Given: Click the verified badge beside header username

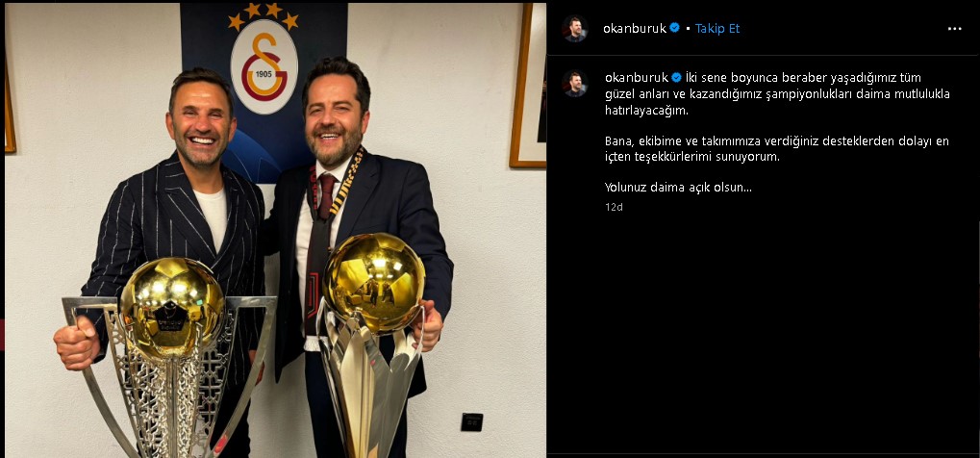Looking at the screenshot, I should tap(675, 28).
